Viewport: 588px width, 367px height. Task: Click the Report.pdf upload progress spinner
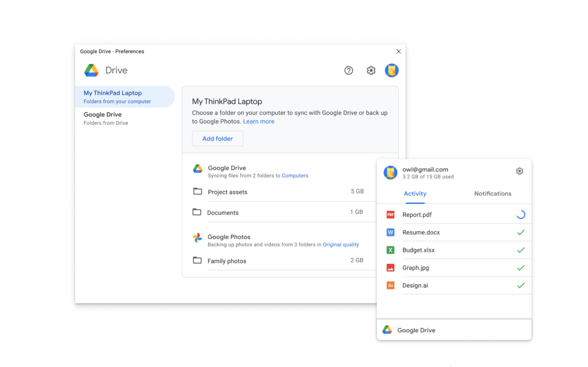(521, 215)
